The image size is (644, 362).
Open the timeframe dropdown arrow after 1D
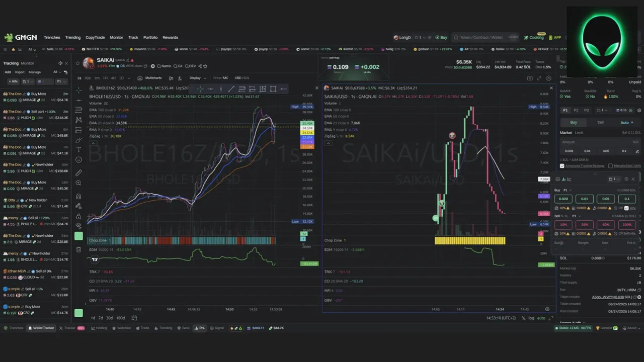coord(129,78)
